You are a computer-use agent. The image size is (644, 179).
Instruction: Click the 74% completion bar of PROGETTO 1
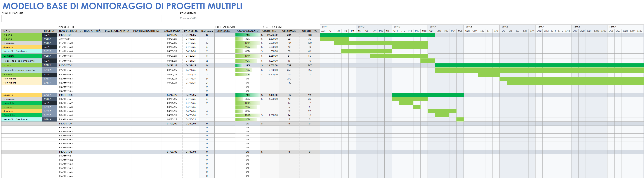(x=247, y=35)
